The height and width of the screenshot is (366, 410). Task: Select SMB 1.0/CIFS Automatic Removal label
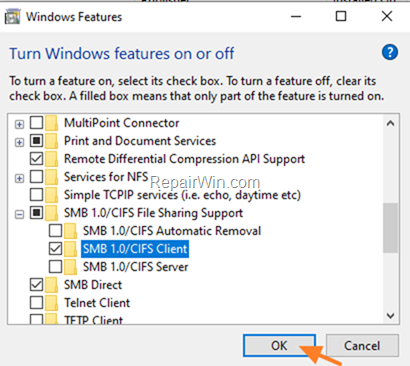[172, 231]
